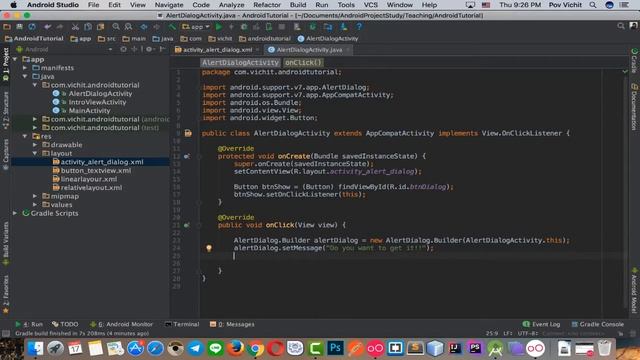Select the AlertDialogActivity.java editor tab
This screenshot has width=640, height=360.
(x=309, y=49)
